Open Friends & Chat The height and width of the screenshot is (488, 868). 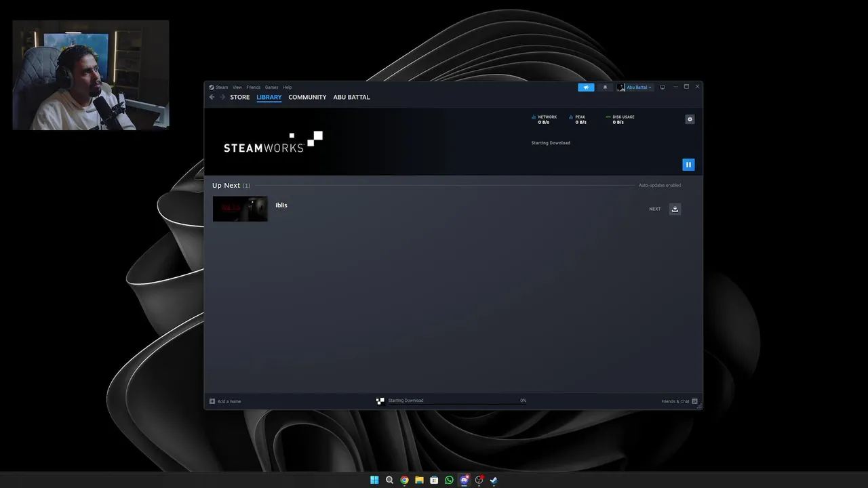click(679, 401)
